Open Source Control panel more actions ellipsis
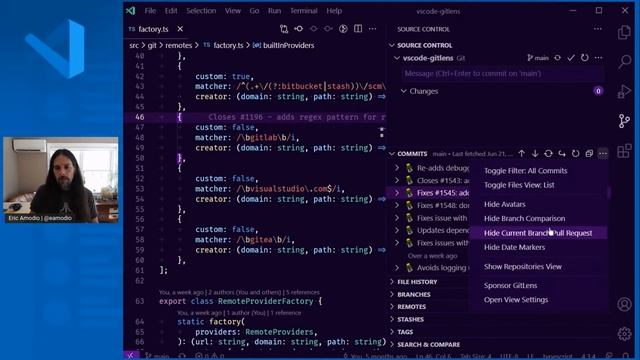The image size is (640, 360). 598,29
